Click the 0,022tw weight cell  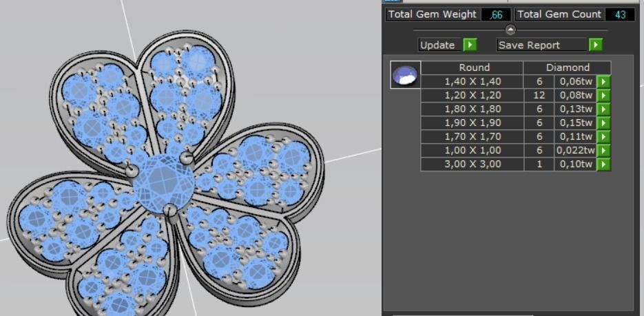pos(575,151)
